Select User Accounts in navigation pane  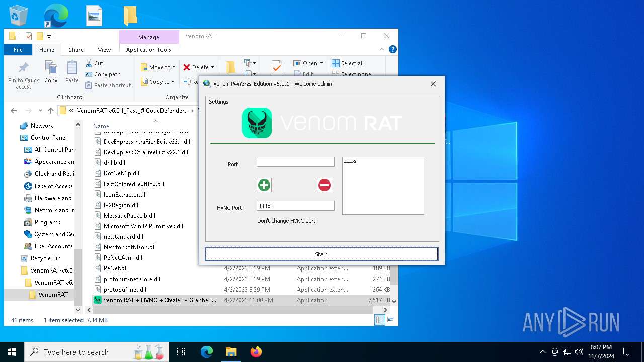coord(53,246)
